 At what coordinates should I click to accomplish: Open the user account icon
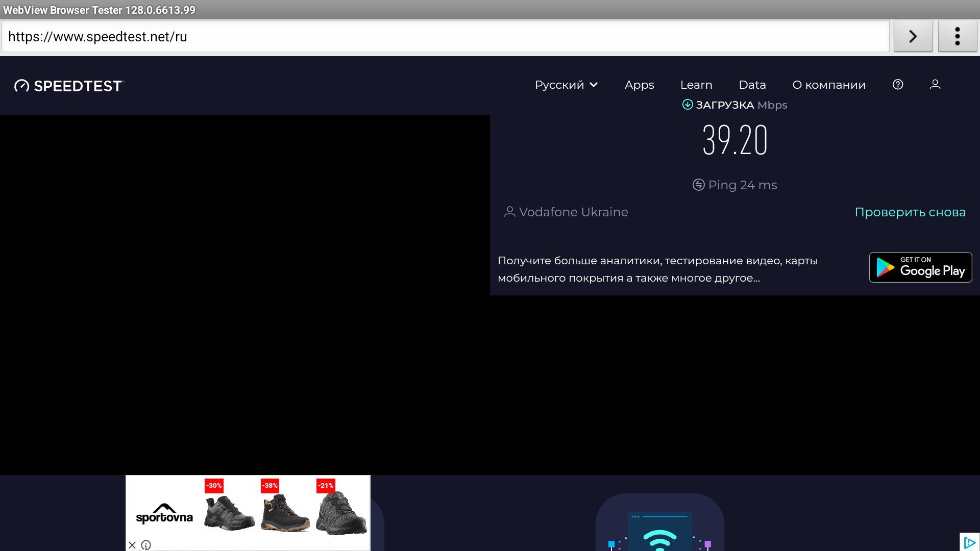pyautogui.click(x=935, y=85)
